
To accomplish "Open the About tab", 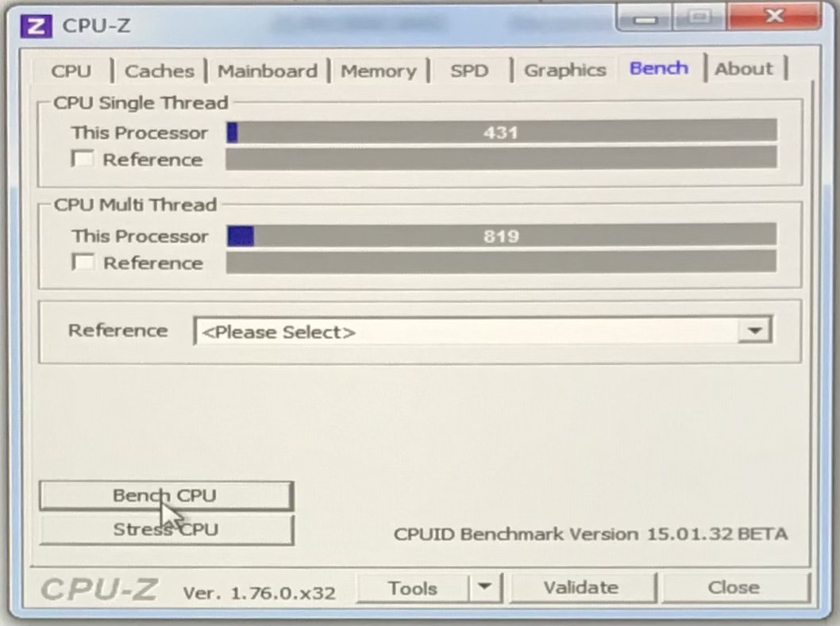I will pos(744,69).
